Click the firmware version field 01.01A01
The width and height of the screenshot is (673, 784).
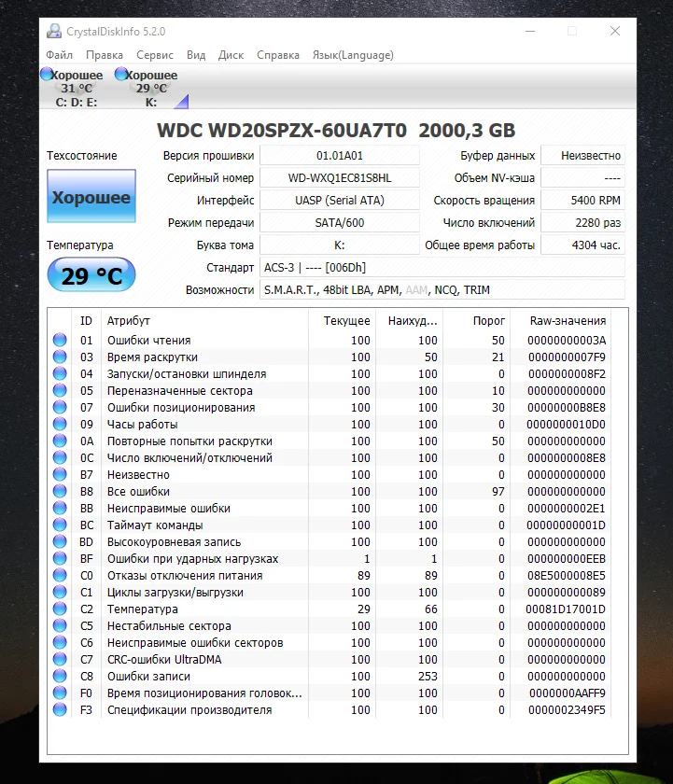[340, 156]
